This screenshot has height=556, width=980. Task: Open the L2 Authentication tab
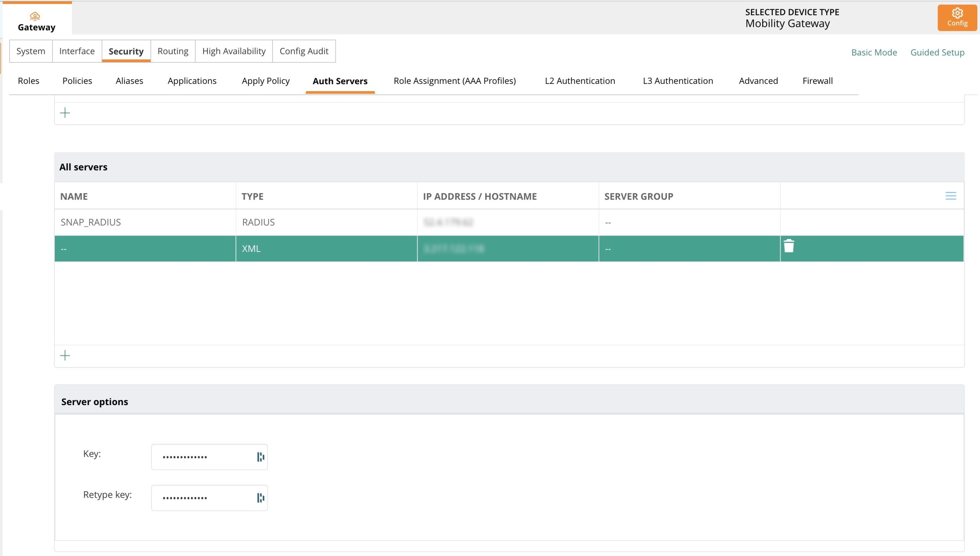(580, 81)
